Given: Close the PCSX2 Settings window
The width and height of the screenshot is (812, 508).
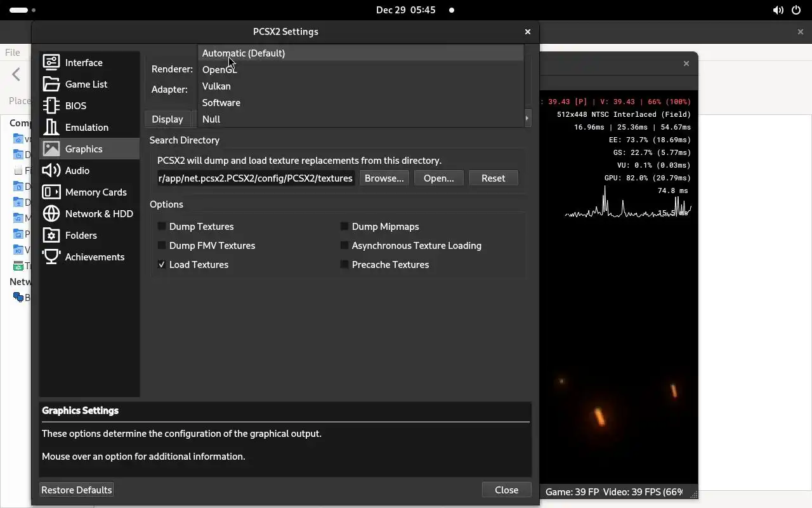Looking at the screenshot, I should tap(527, 32).
